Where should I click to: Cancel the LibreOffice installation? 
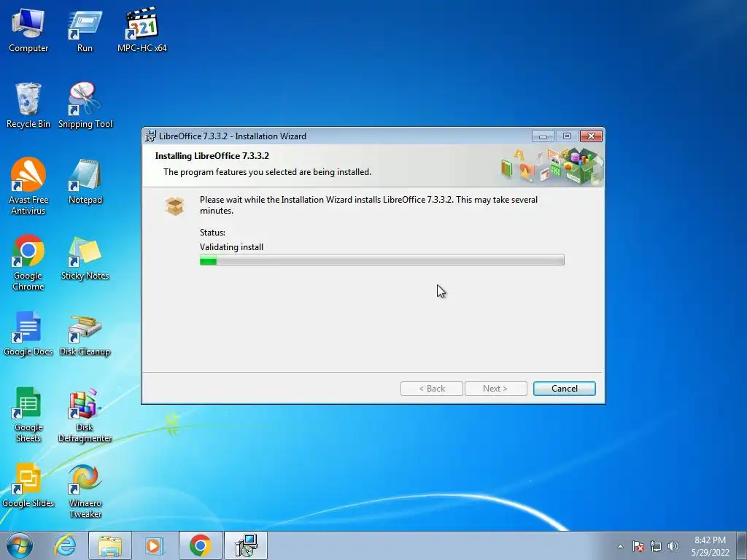coord(565,389)
